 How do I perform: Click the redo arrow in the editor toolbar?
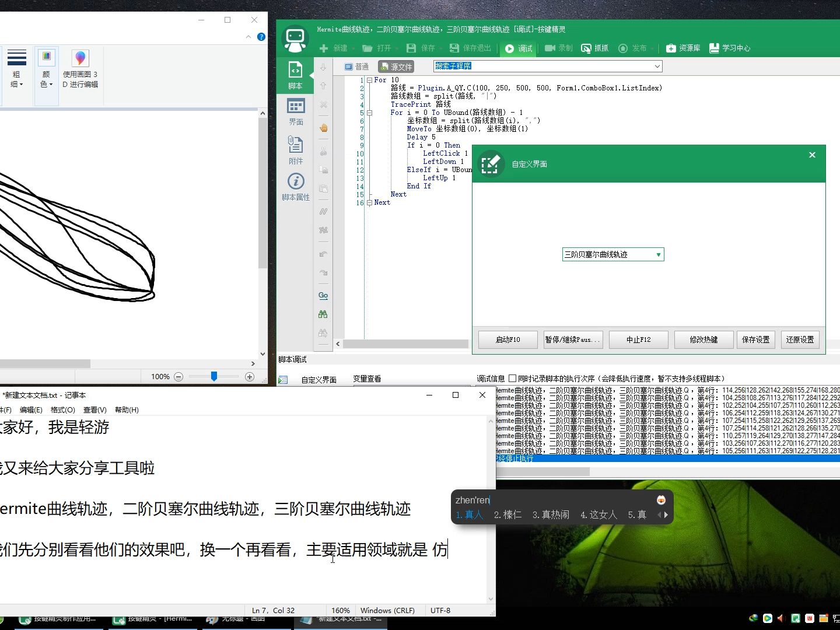(x=323, y=272)
